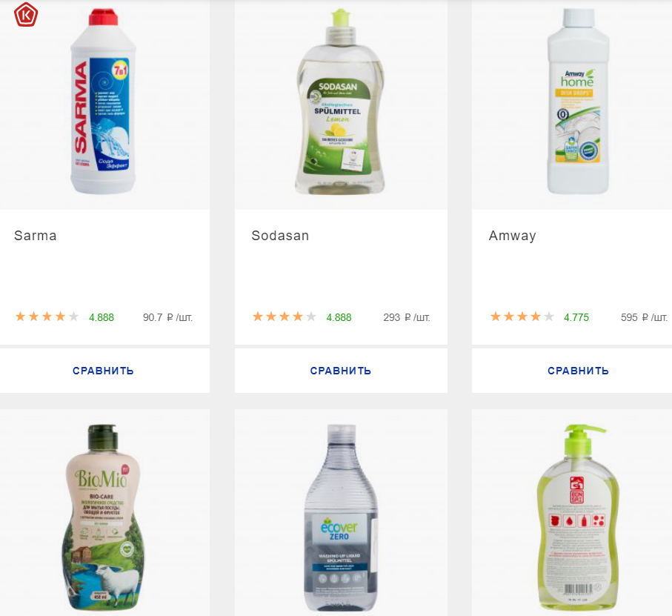The height and width of the screenshot is (616, 672).
Task: Click the Amway star rating
Action: (x=522, y=317)
